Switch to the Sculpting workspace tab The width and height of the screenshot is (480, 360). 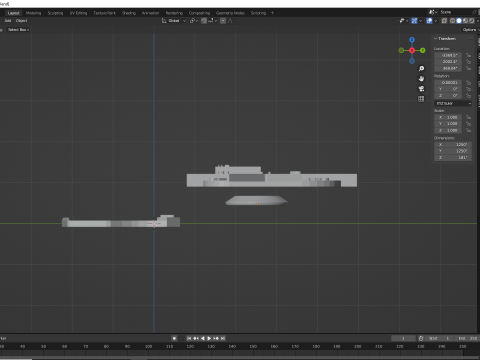tap(55, 13)
